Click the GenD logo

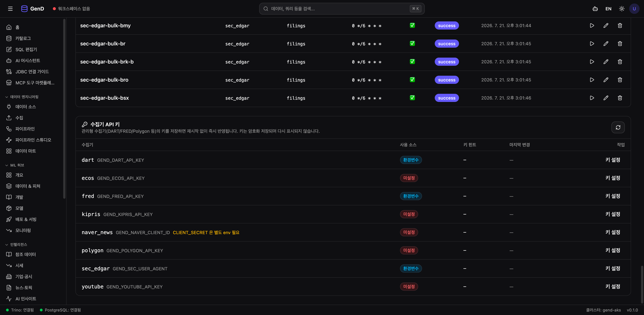click(x=33, y=9)
